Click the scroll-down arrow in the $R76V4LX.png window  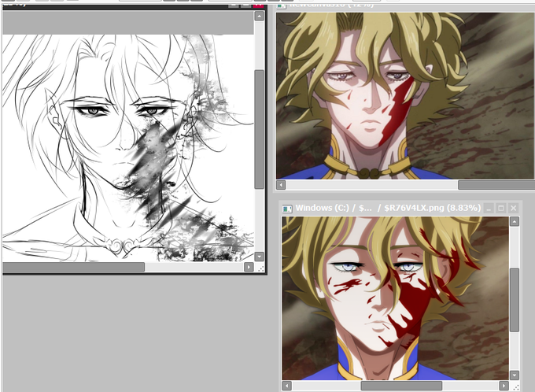pos(515,375)
